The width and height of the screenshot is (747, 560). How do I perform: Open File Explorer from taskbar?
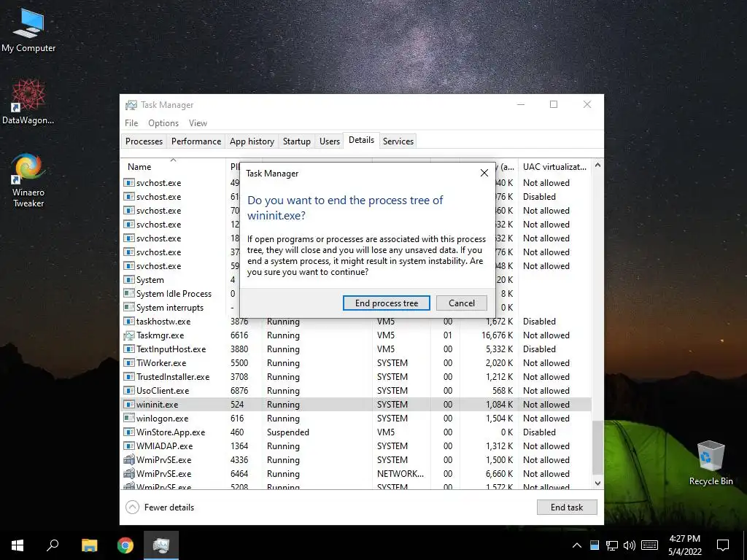[x=89, y=545]
